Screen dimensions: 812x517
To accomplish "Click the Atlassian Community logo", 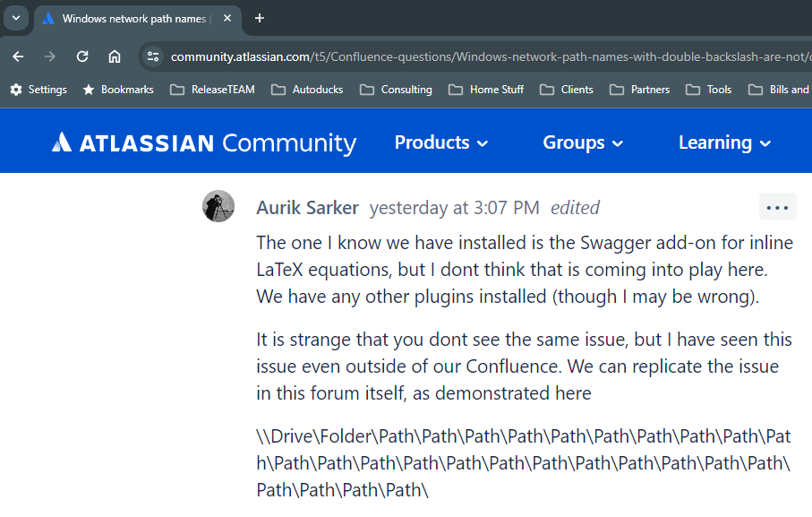I will point(206,142).
